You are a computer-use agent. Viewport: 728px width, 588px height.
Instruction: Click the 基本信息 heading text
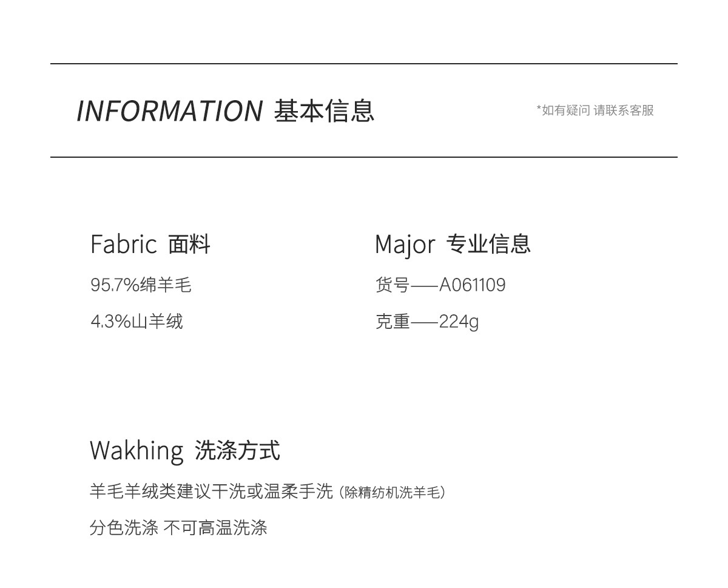point(324,111)
